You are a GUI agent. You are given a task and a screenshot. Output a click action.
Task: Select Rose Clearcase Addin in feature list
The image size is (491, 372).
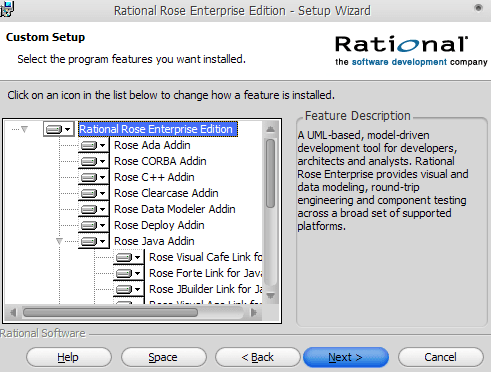coord(166,193)
